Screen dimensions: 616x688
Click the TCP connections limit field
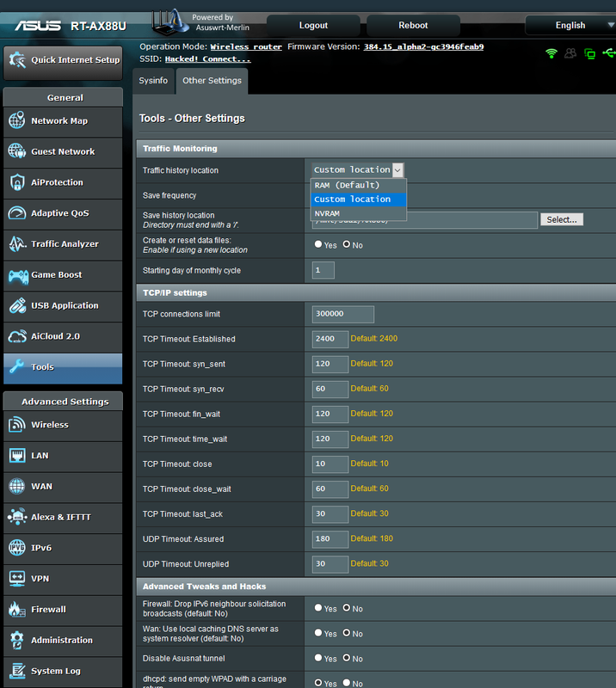(343, 314)
